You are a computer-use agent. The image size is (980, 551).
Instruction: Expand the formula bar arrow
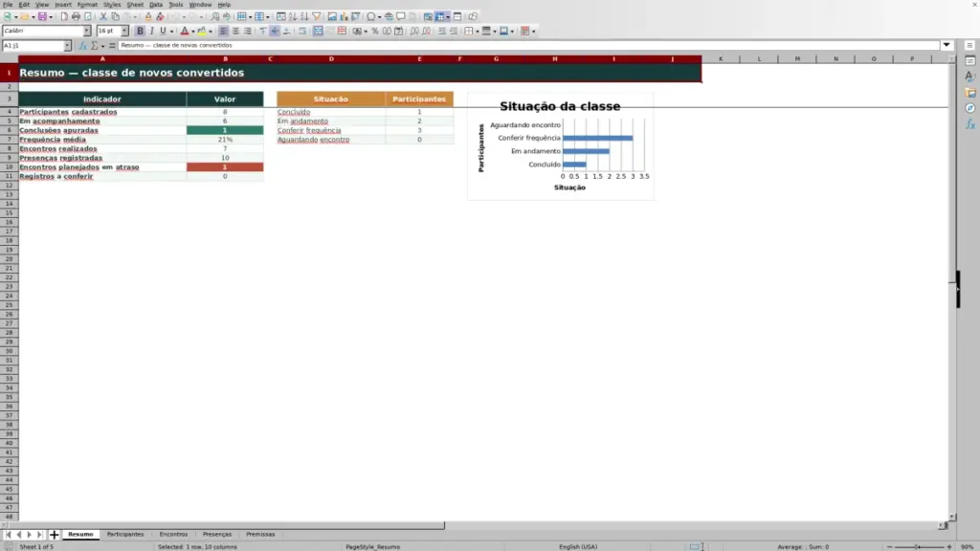point(947,46)
